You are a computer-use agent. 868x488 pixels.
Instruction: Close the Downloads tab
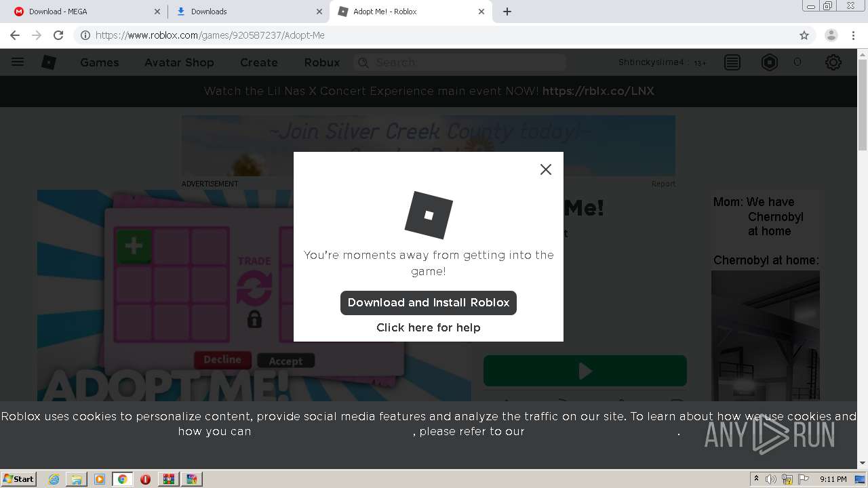(319, 12)
